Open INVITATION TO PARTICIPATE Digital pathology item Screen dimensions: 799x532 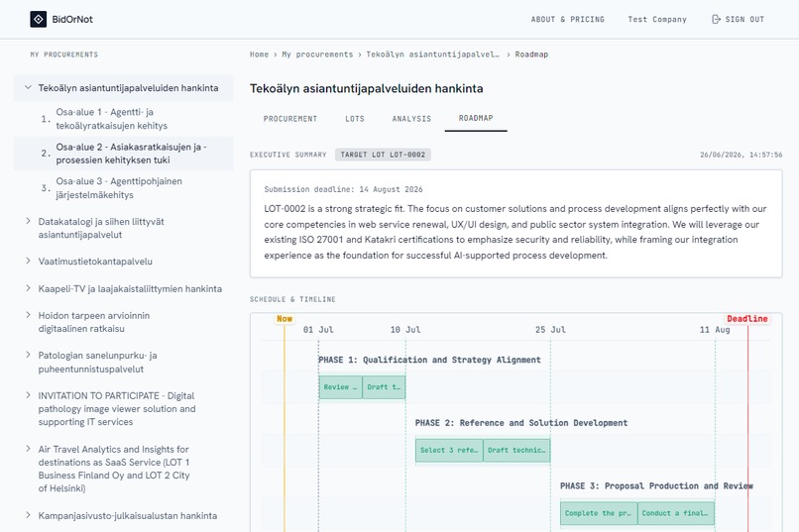117,409
